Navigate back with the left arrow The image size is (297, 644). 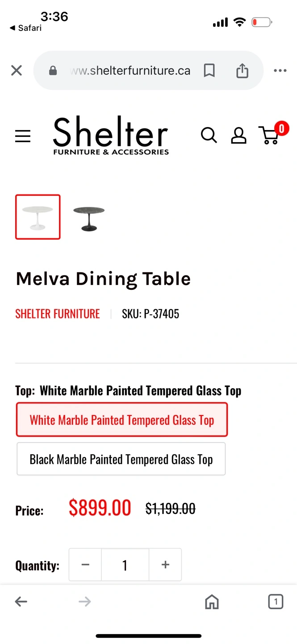21,602
